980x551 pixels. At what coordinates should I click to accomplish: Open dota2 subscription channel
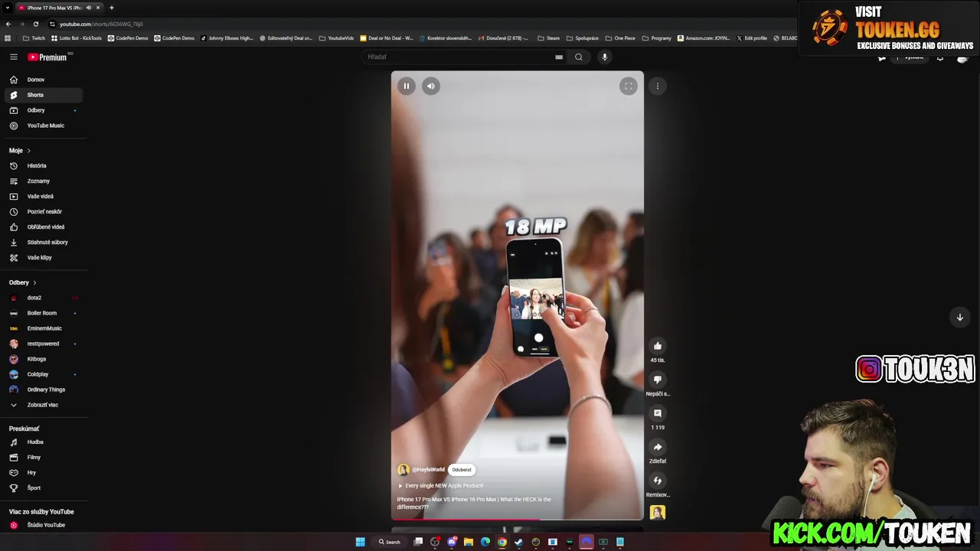[x=43, y=298]
